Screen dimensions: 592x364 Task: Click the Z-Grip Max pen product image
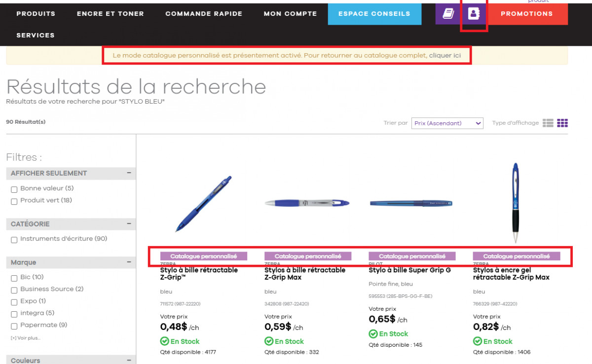point(307,202)
